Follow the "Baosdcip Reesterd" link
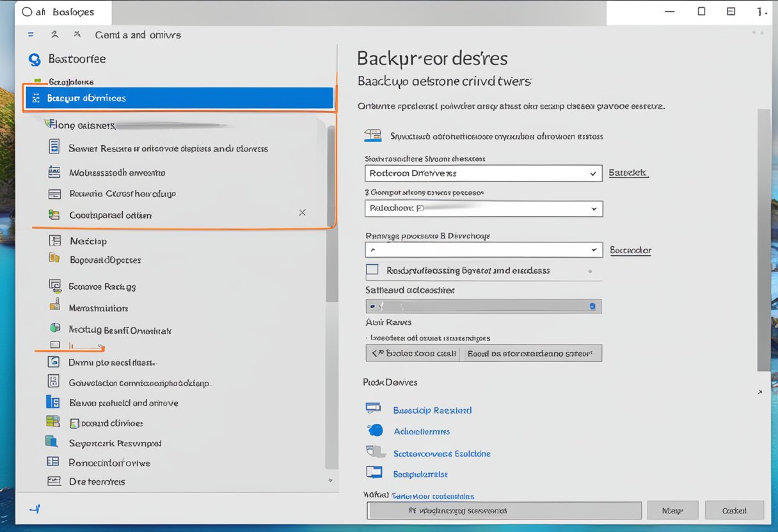This screenshot has width=778, height=532. pyautogui.click(x=433, y=411)
